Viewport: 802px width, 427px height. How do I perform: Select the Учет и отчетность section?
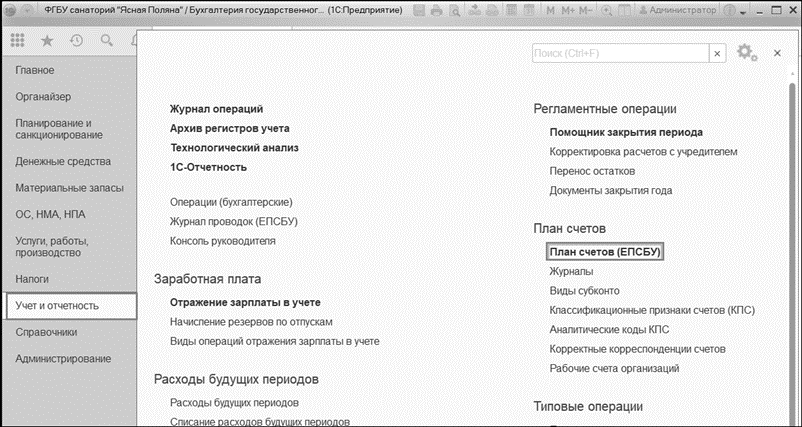[70, 306]
